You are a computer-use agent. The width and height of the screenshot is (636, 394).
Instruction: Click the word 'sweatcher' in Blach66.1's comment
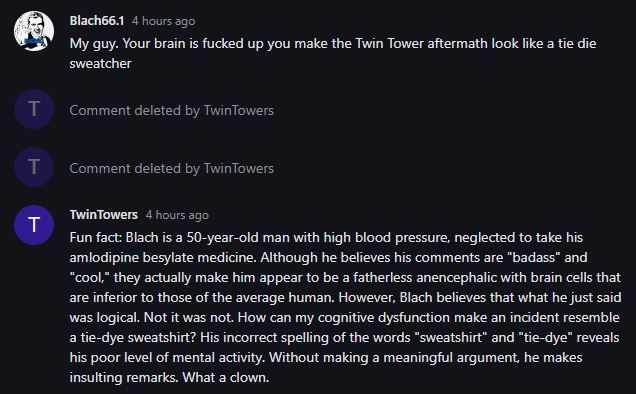click(100, 64)
